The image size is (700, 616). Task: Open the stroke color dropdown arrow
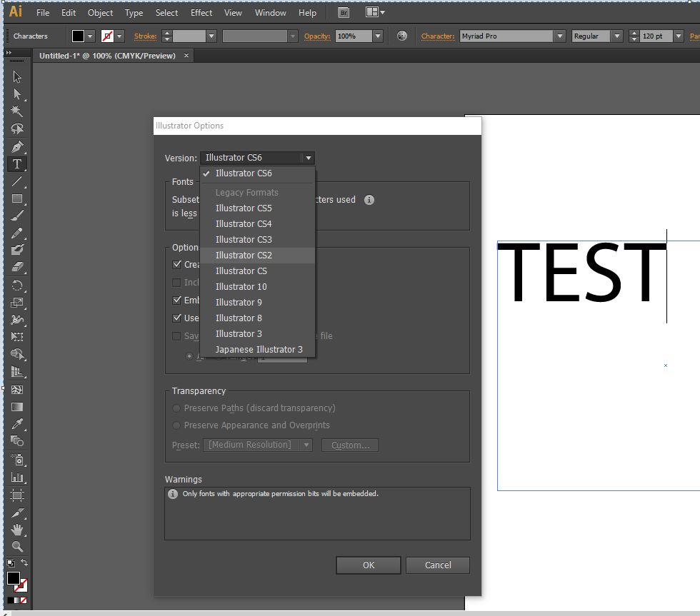pos(119,36)
